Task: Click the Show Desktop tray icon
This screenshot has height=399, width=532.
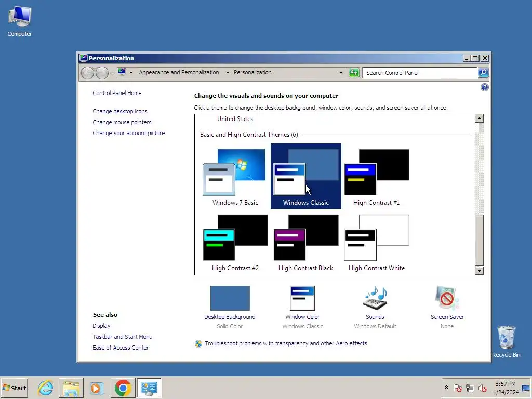Action: tap(526, 388)
